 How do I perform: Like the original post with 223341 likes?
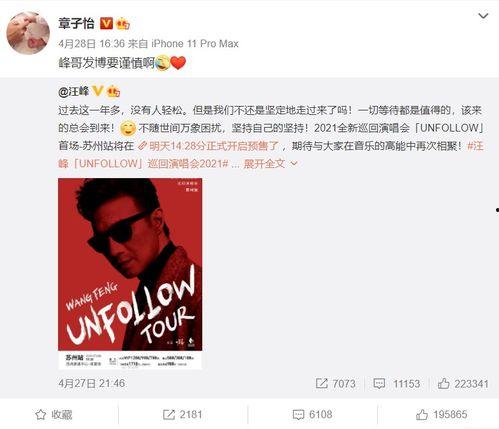(463, 384)
